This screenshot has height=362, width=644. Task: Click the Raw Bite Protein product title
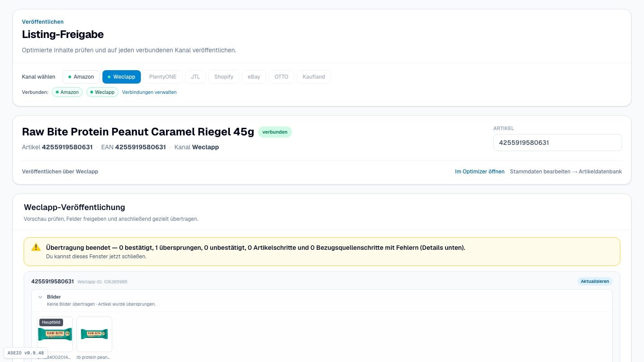(x=138, y=132)
